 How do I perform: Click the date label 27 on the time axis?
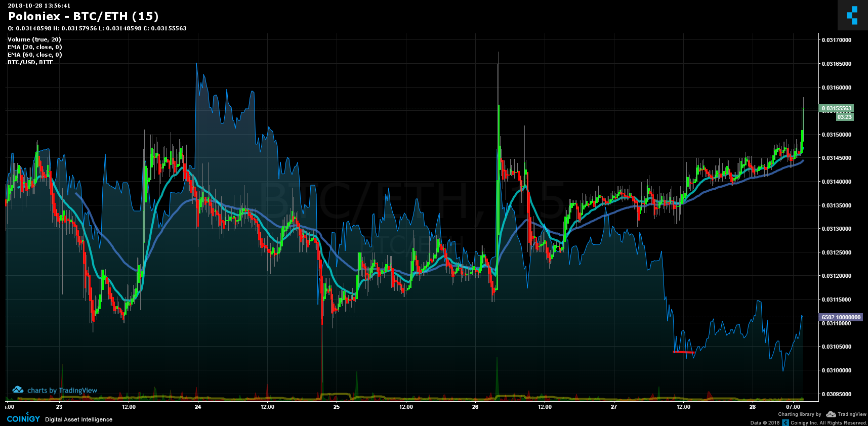pos(614,407)
